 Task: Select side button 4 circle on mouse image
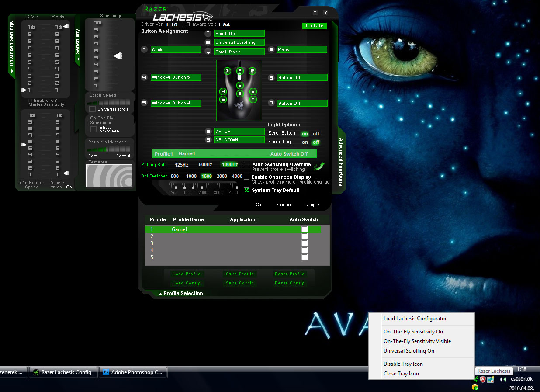click(223, 91)
